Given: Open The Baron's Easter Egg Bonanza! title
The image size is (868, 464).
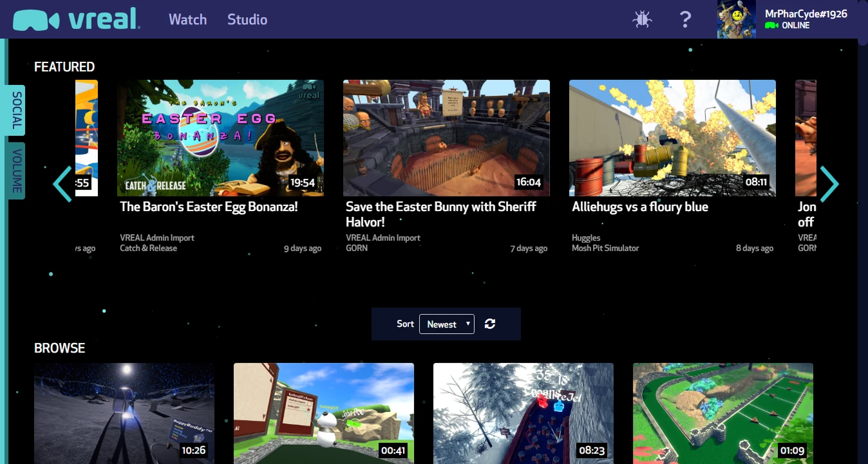Looking at the screenshot, I should (x=209, y=207).
